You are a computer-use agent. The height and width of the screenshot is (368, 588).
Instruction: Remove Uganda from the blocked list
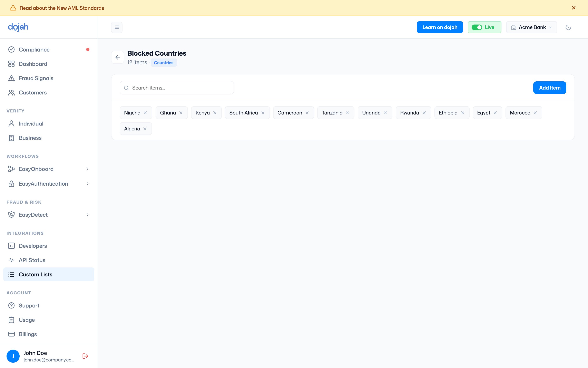coord(385,113)
